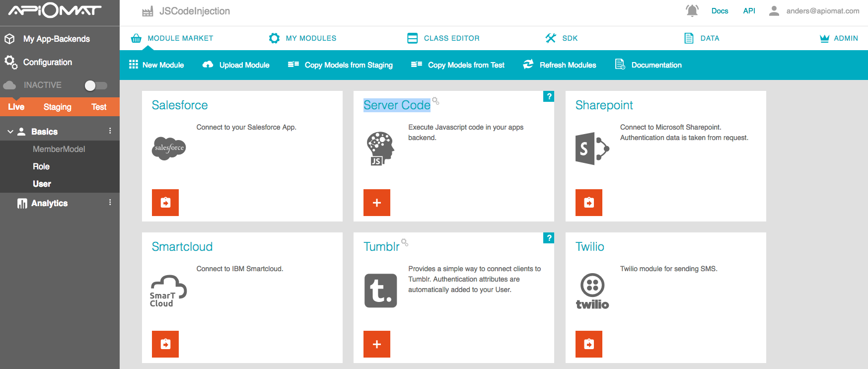The image size is (868, 369).
Task: Click the API link
Action: point(749,11)
